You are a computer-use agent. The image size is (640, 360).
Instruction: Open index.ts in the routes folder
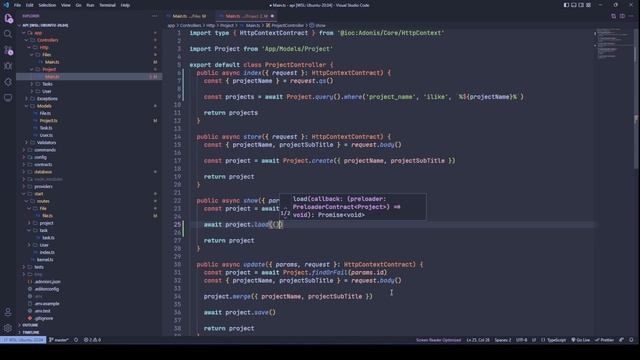47,252
